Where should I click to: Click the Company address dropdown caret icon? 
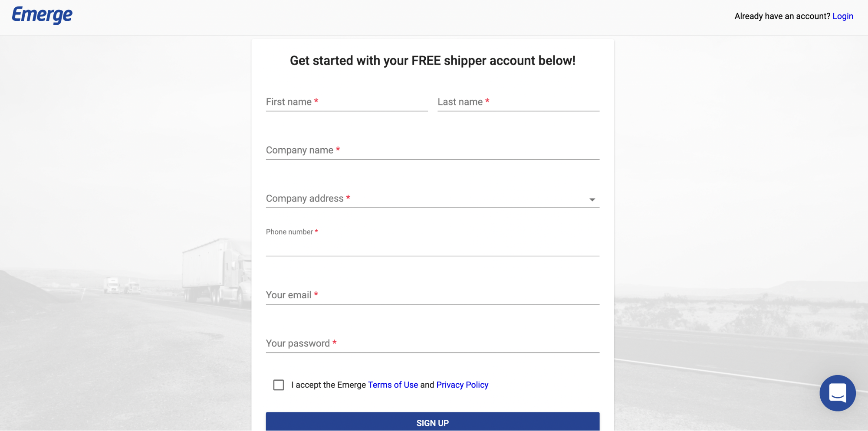point(592,199)
